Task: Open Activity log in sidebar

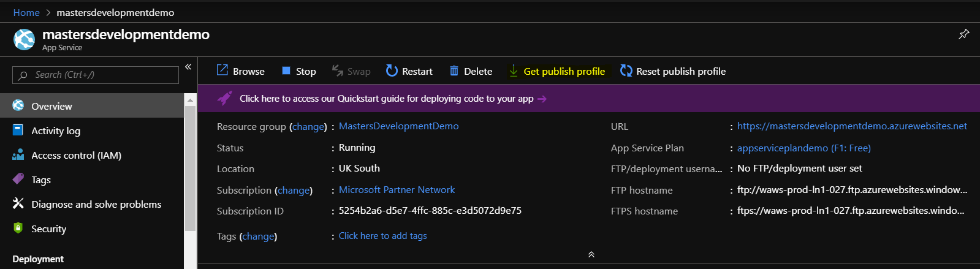Action: click(x=56, y=131)
